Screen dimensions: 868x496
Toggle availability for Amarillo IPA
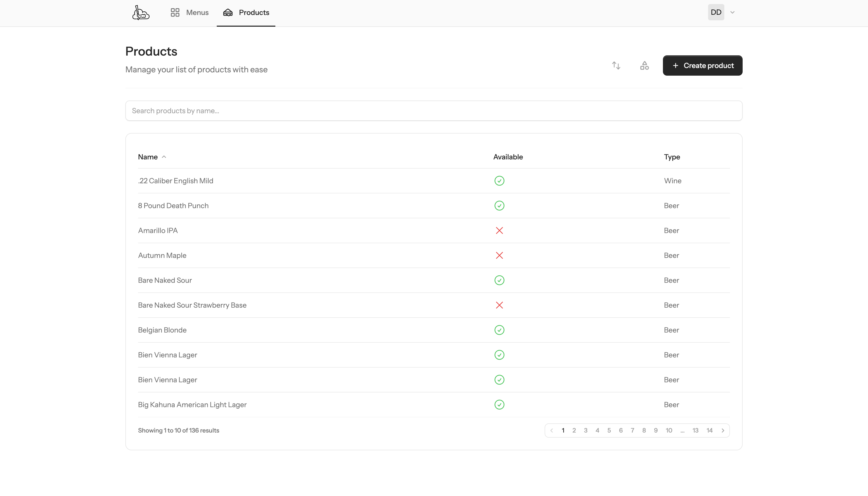point(499,230)
